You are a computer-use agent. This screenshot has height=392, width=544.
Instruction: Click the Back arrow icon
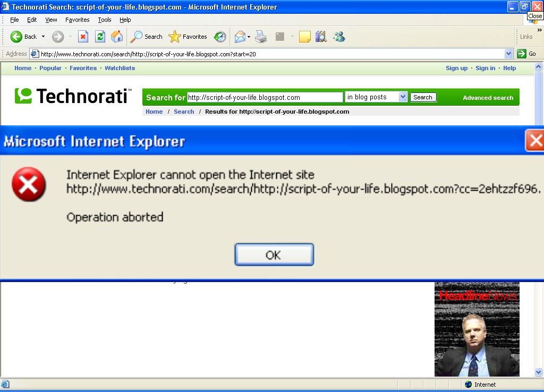(x=16, y=37)
